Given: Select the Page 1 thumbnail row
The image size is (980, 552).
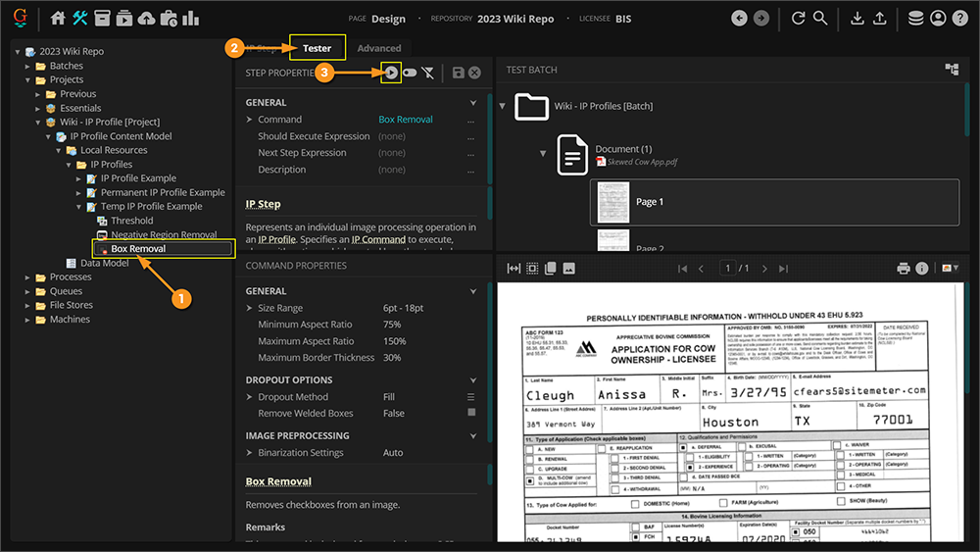Looking at the screenshot, I should tap(774, 202).
